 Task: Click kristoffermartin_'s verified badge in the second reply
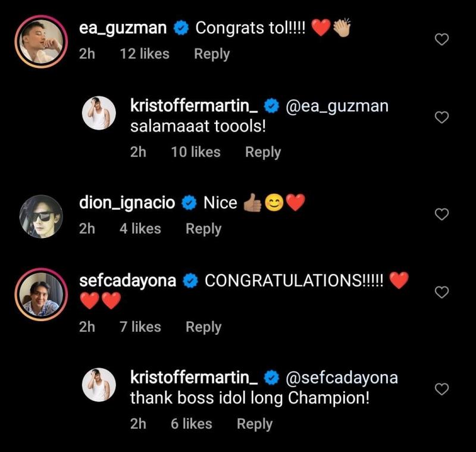(271, 376)
